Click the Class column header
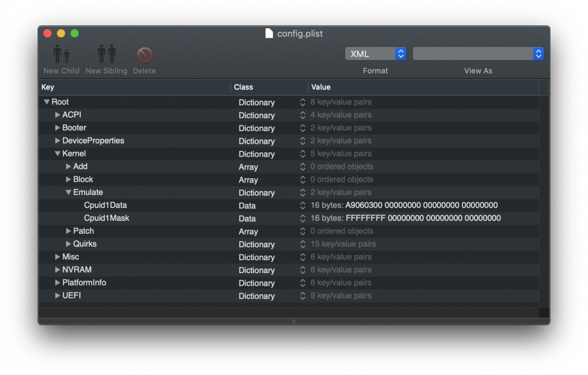 [x=269, y=87]
